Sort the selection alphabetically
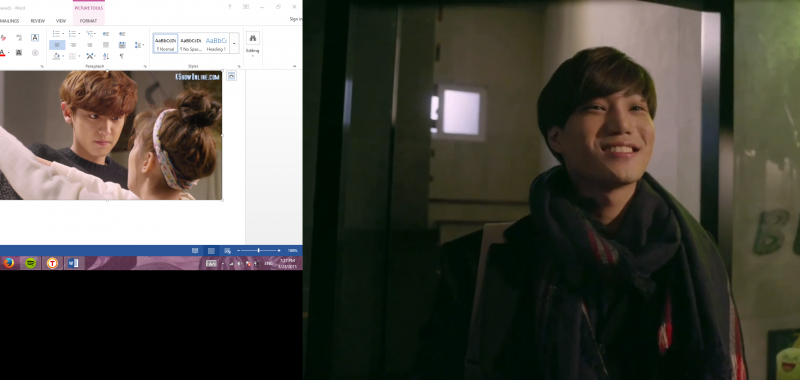 (106, 56)
